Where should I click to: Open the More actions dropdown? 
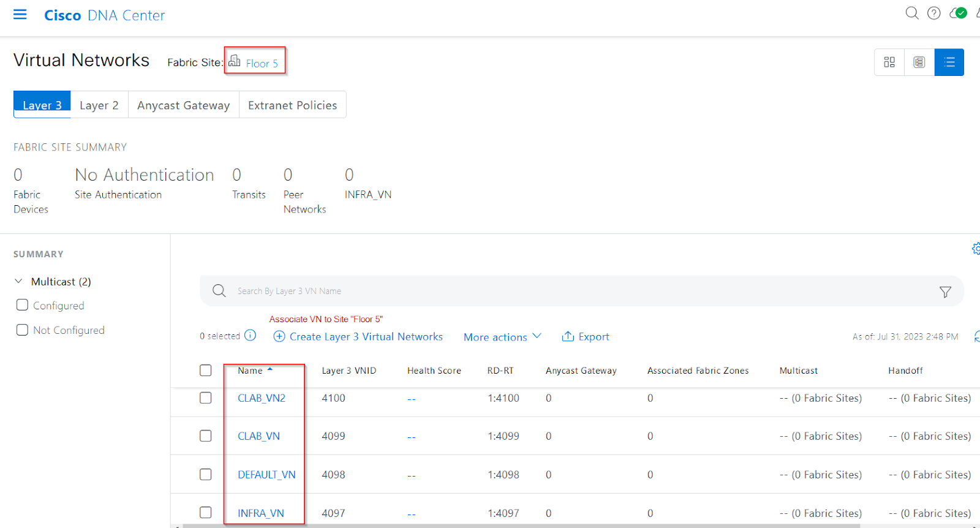point(502,336)
